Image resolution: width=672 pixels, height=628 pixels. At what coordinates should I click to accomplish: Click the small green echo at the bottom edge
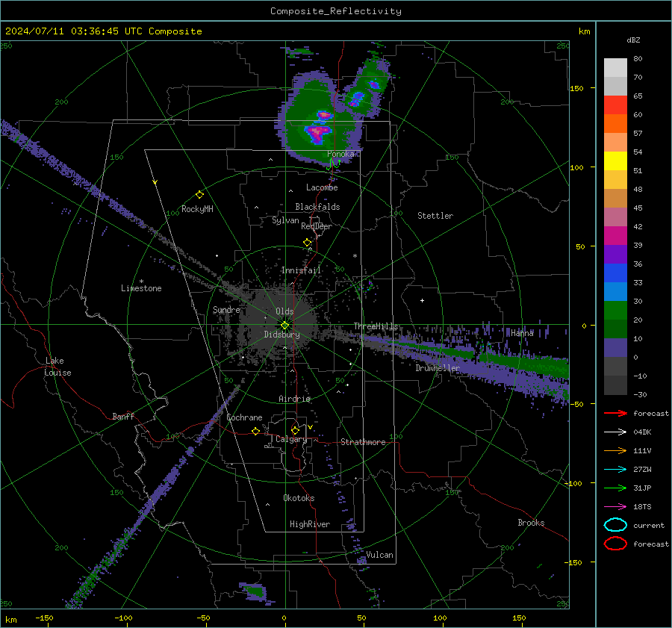pyautogui.click(x=255, y=591)
